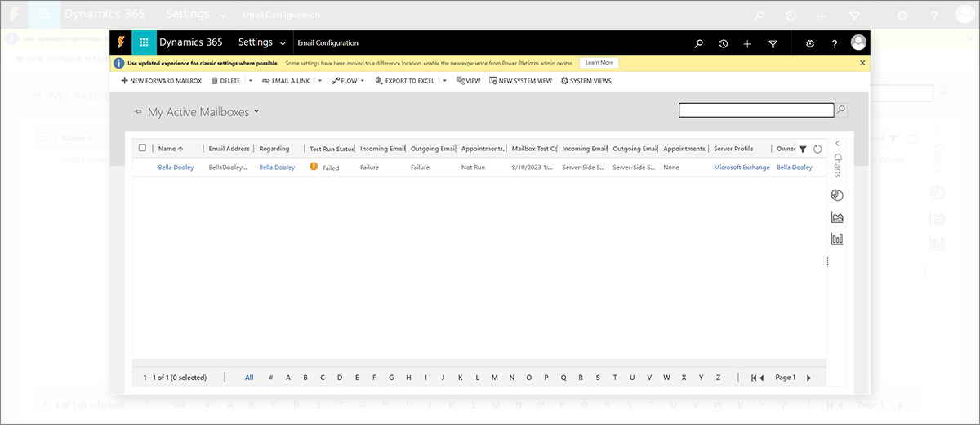The width and height of the screenshot is (980, 425).
Task: Click the pin icon beside view name
Action: click(x=137, y=112)
